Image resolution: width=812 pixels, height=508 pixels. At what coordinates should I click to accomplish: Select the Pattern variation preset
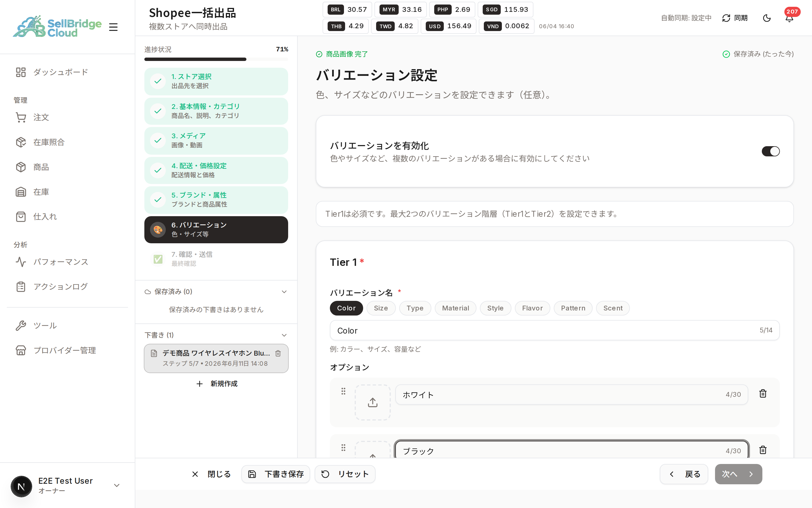tap(573, 308)
